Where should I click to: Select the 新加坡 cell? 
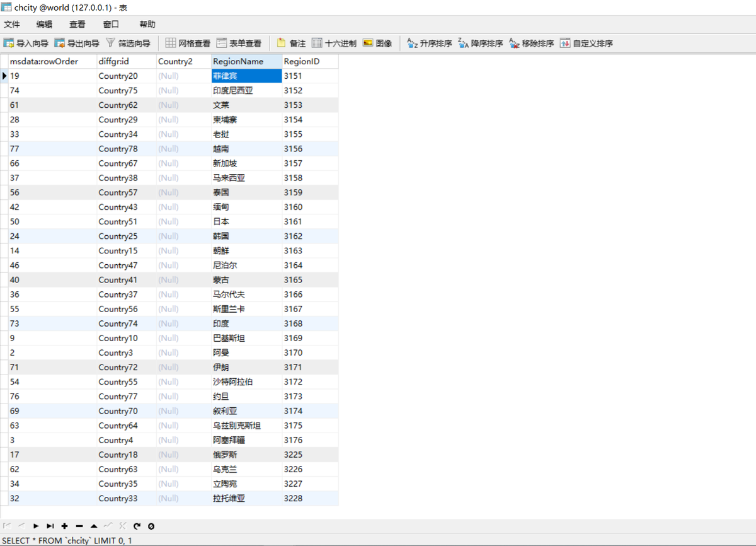[247, 163]
